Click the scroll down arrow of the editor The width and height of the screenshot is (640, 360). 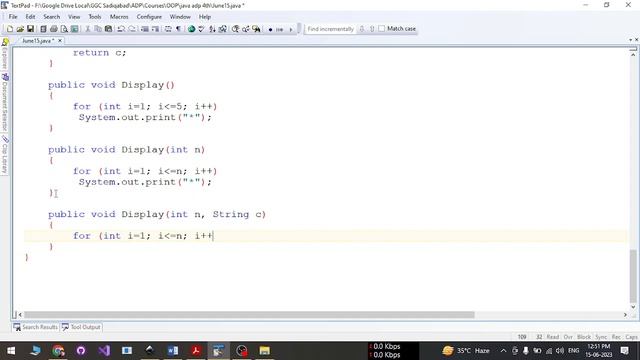click(633, 307)
